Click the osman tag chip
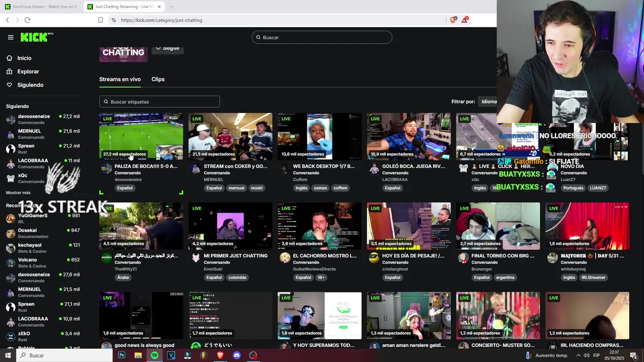Viewport: 644px width, 362px height. 320,188
